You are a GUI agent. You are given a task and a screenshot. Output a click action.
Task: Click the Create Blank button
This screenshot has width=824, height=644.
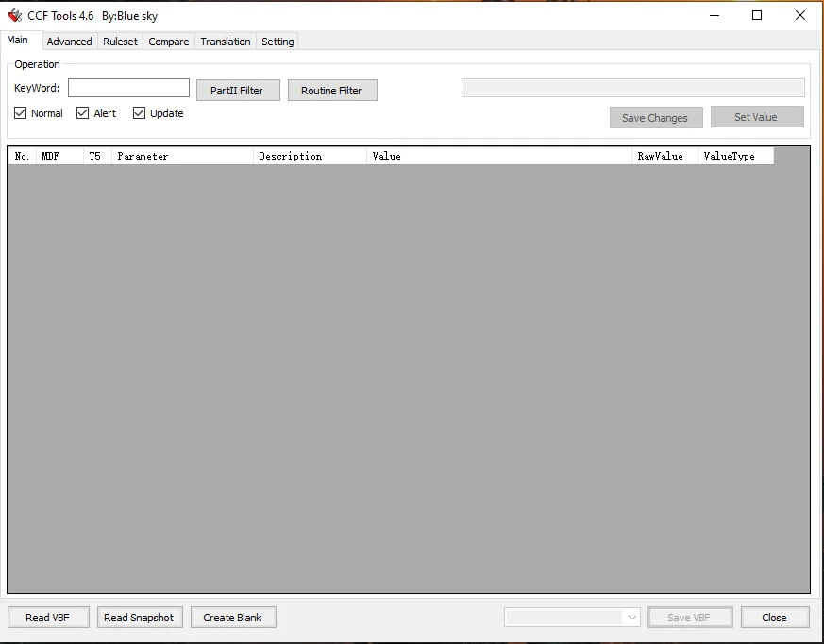tap(232, 618)
